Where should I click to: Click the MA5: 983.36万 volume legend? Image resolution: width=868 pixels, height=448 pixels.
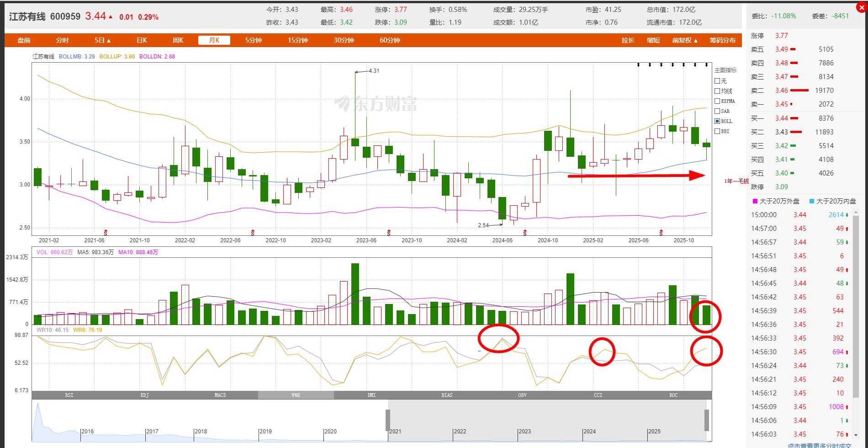pos(95,252)
